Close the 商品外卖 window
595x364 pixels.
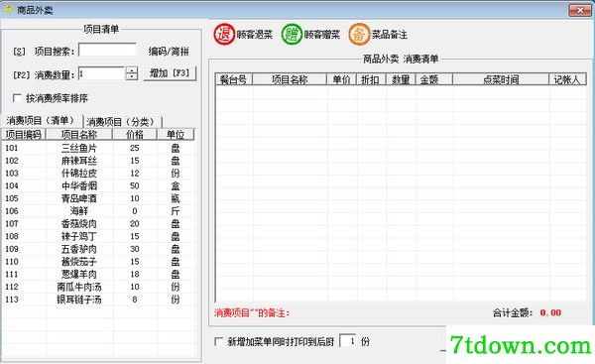(580, 10)
